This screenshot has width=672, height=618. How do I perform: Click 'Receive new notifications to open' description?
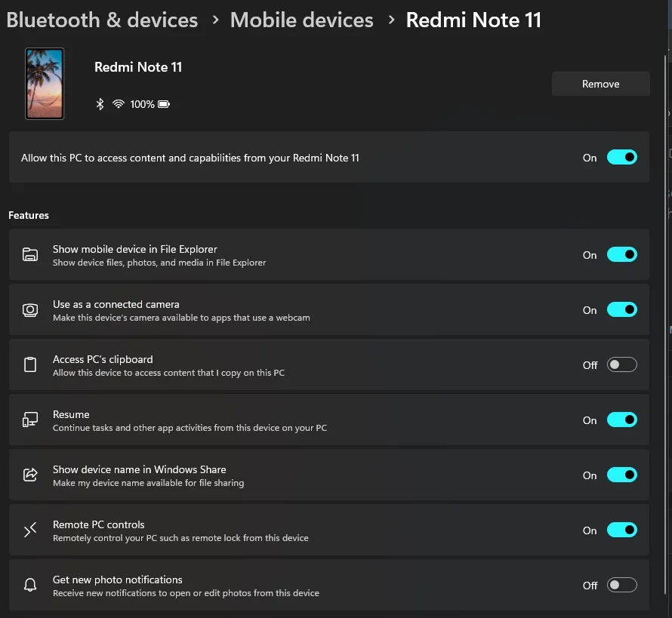tap(186, 593)
